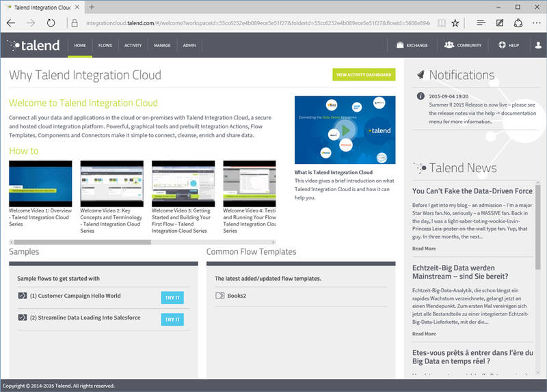
Task: Click flow icon beside Streamline Data Loading
Action: coord(23,318)
